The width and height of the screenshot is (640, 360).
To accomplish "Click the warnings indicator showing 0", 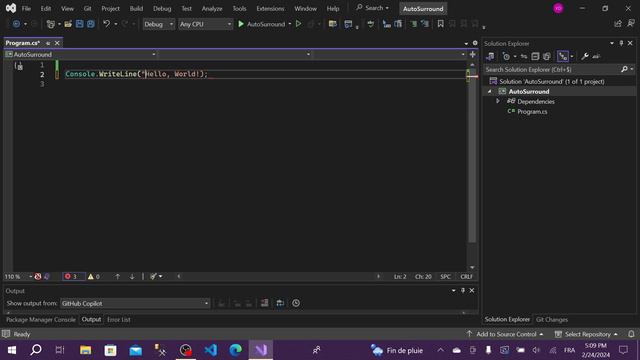I will 93,276.
